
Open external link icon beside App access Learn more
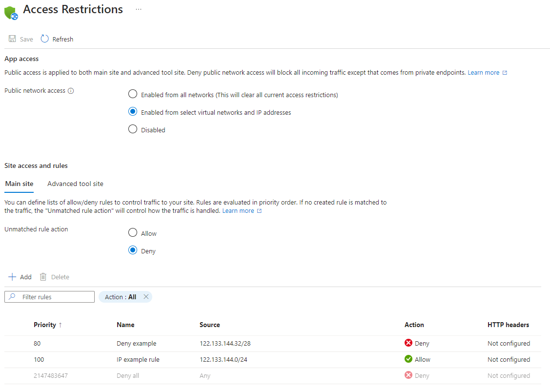tap(505, 73)
